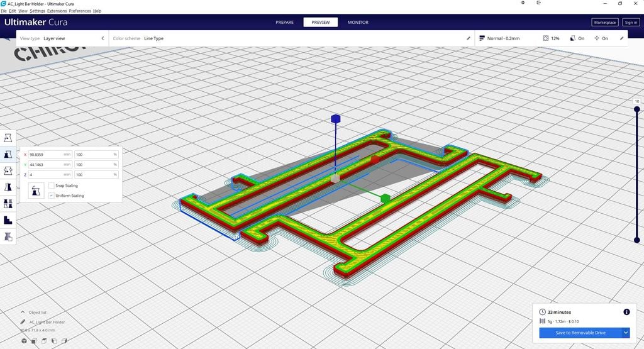Select the Scale tool in left toolbar

pos(8,155)
